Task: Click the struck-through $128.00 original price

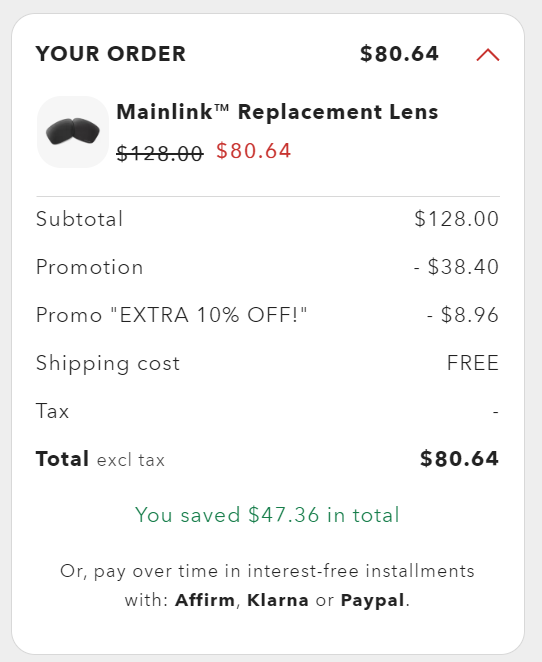Action: coord(160,153)
